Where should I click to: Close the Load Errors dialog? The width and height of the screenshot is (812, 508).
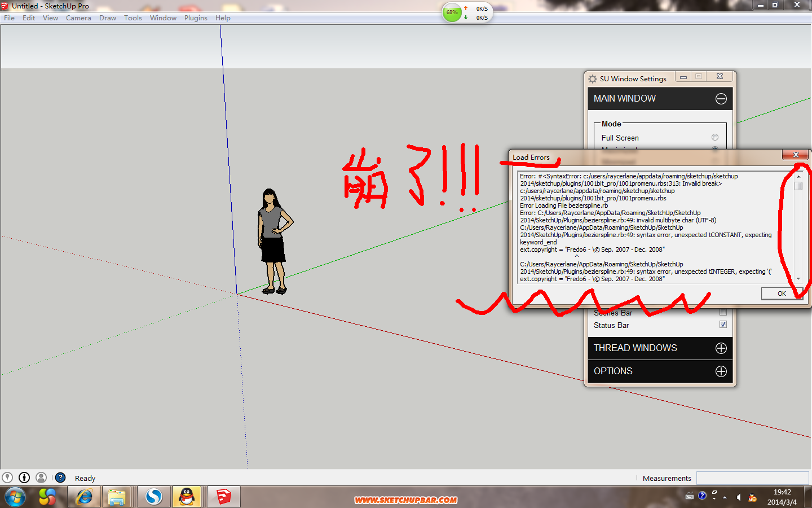[796, 155]
